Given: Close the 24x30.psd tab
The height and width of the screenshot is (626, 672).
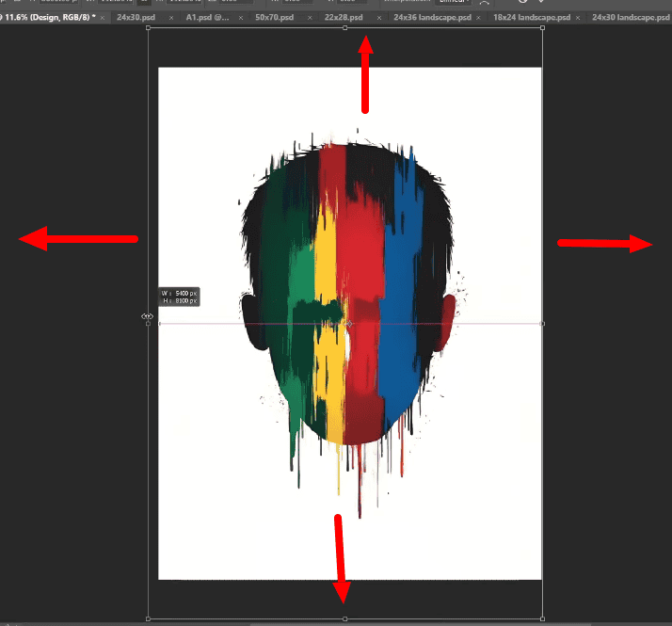Looking at the screenshot, I should point(170,18).
